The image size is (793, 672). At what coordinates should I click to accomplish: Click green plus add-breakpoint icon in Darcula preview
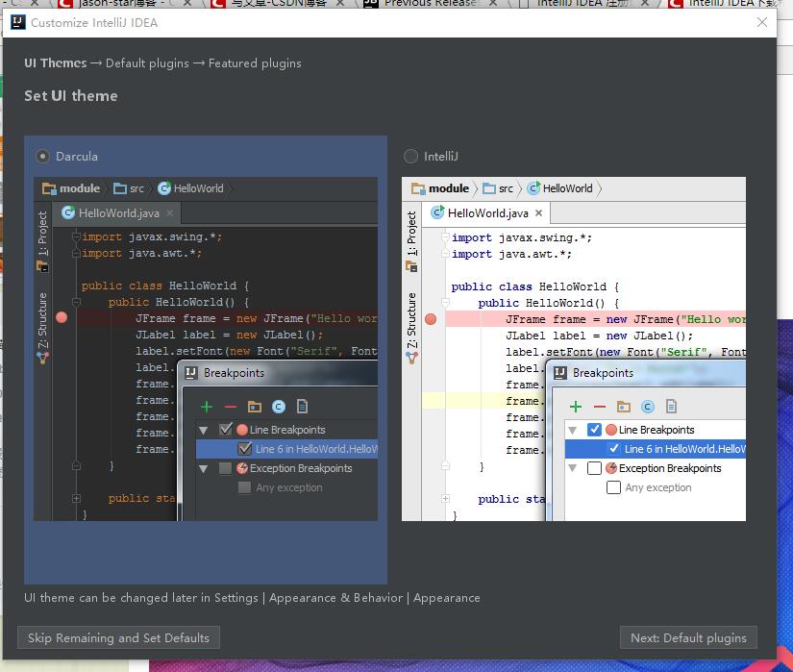pos(207,407)
